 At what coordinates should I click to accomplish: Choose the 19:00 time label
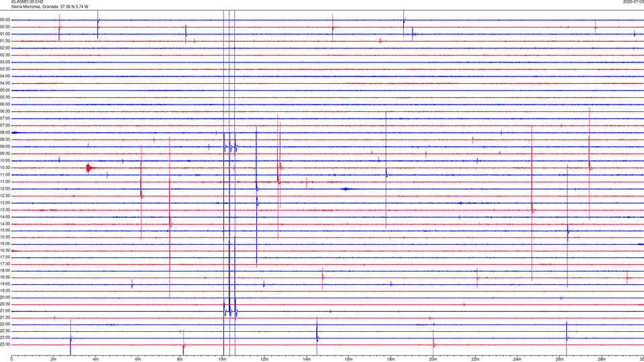coord(5,284)
